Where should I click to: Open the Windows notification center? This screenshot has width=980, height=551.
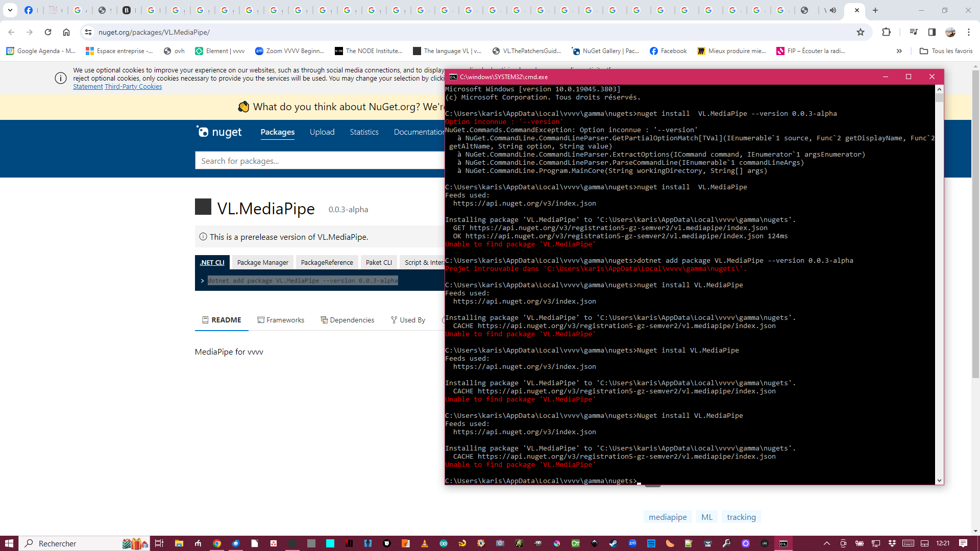click(x=963, y=543)
